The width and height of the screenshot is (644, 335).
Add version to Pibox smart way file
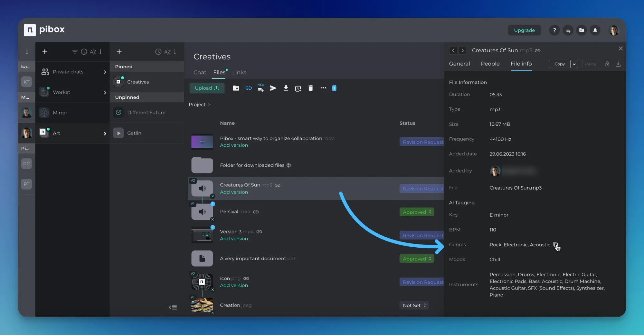click(x=234, y=145)
